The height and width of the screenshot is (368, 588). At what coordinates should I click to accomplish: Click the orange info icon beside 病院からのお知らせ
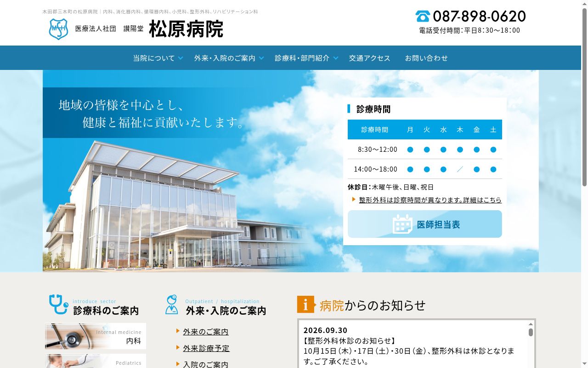tap(306, 305)
